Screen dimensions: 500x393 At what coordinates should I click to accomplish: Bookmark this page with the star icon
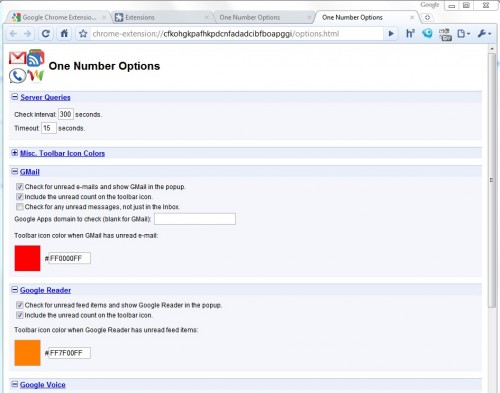pos(83,34)
